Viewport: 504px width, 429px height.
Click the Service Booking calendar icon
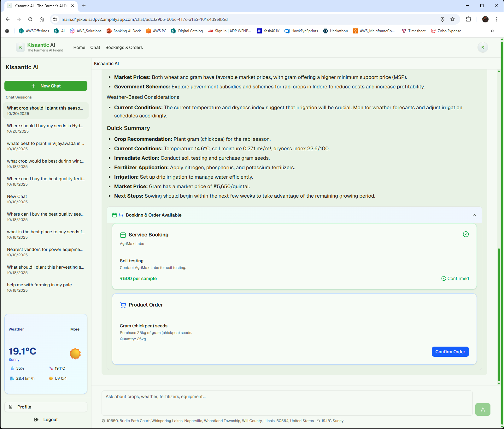[x=123, y=235]
